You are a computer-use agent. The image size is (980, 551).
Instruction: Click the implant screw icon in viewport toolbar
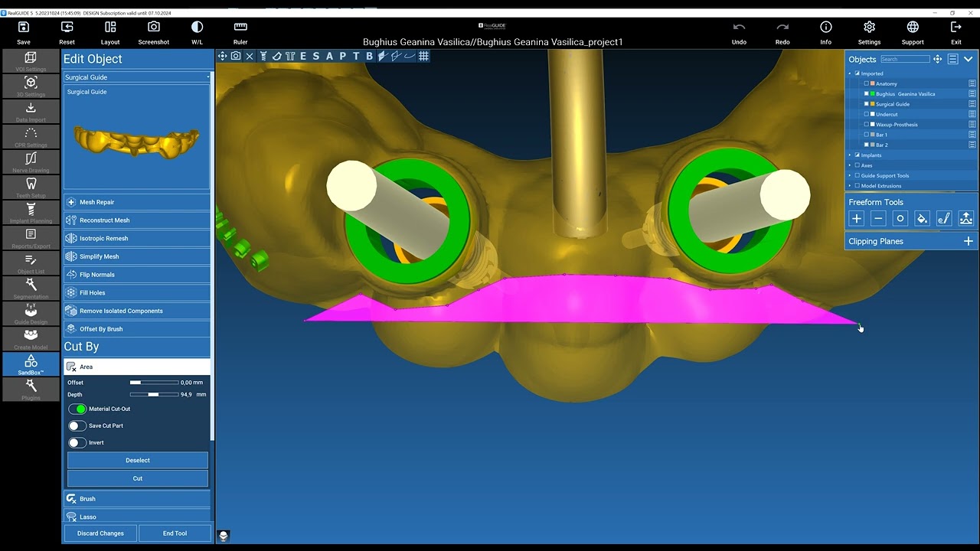point(263,56)
